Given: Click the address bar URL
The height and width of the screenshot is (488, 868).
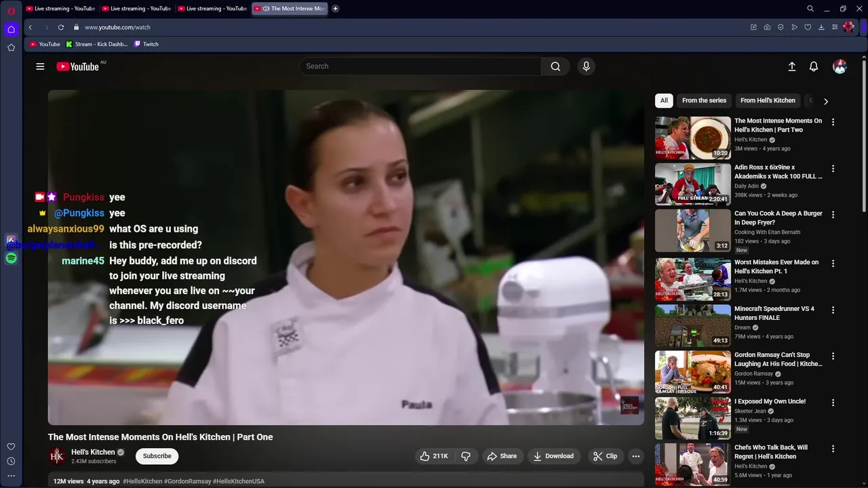Looking at the screenshot, I should click(x=117, y=27).
